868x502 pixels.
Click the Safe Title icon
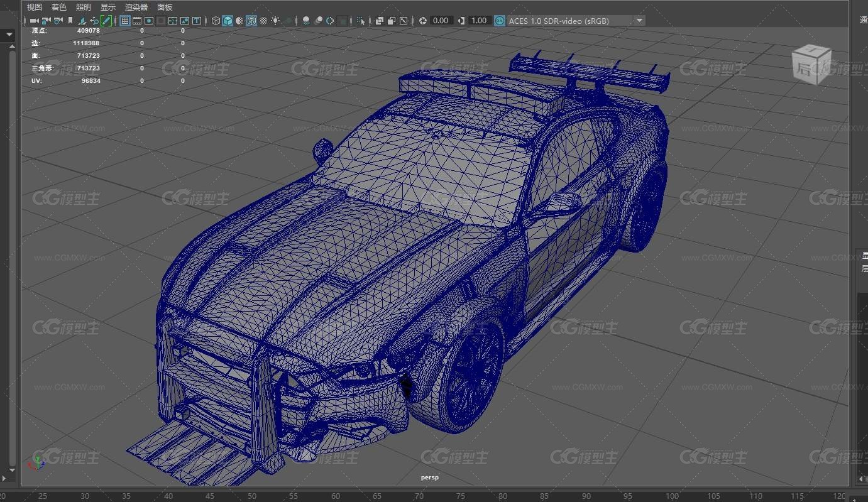click(197, 21)
